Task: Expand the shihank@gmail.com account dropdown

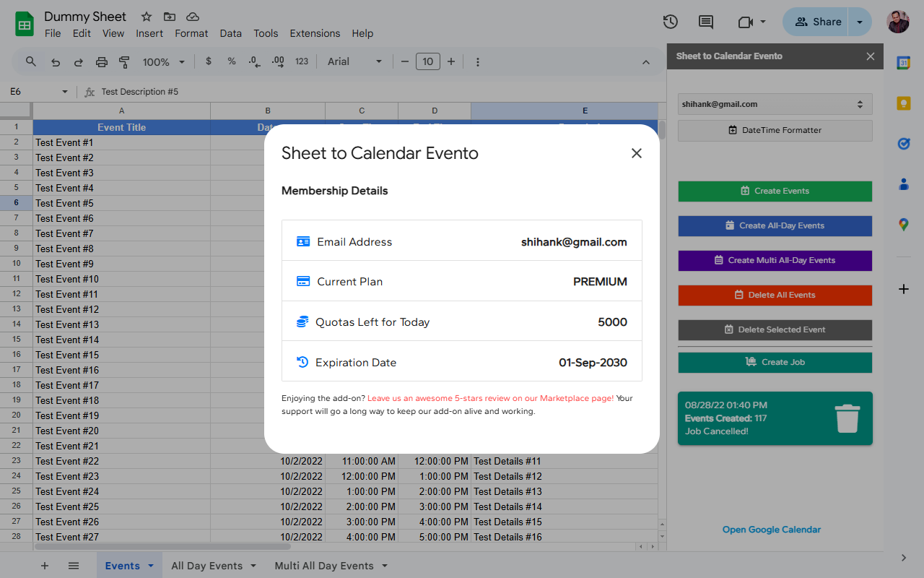Action: click(x=775, y=104)
